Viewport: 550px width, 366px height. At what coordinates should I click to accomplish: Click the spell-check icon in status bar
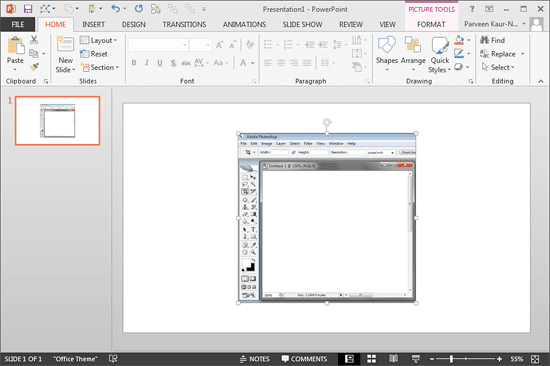coord(113,359)
